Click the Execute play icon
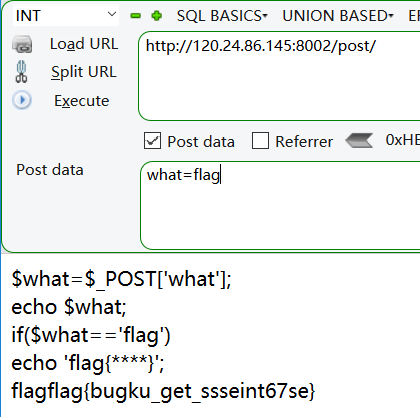Image resolution: width=420 pixels, height=417 pixels. click(x=22, y=100)
